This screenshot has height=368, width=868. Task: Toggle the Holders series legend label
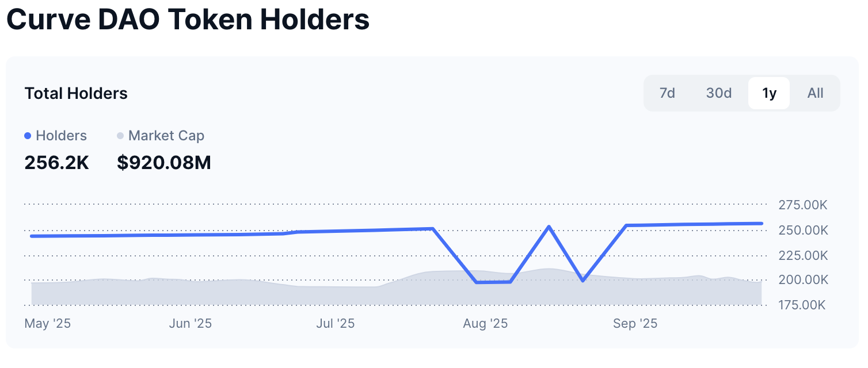pos(61,136)
